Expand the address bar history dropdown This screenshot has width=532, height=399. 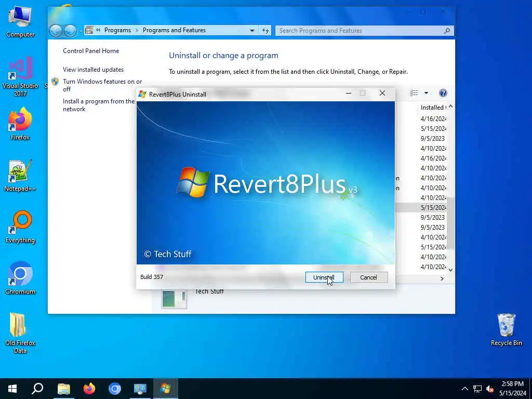(x=252, y=30)
